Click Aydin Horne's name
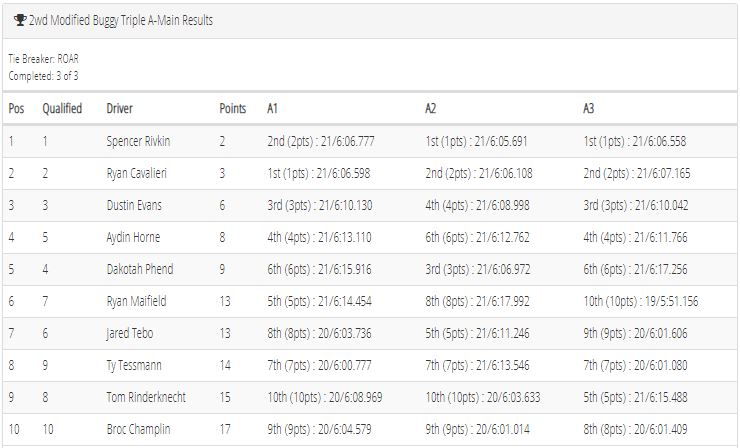This screenshot has width=740, height=448. click(x=133, y=237)
